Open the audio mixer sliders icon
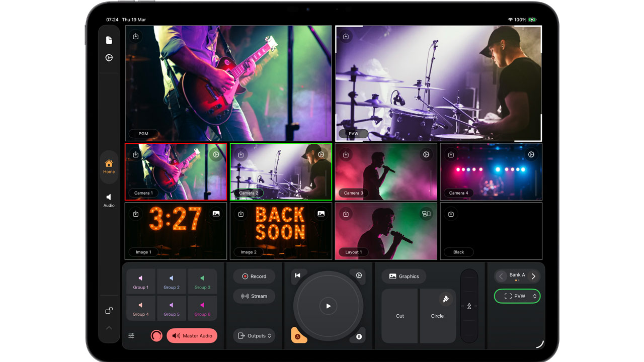The width and height of the screenshot is (644, 362). [x=131, y=336]
